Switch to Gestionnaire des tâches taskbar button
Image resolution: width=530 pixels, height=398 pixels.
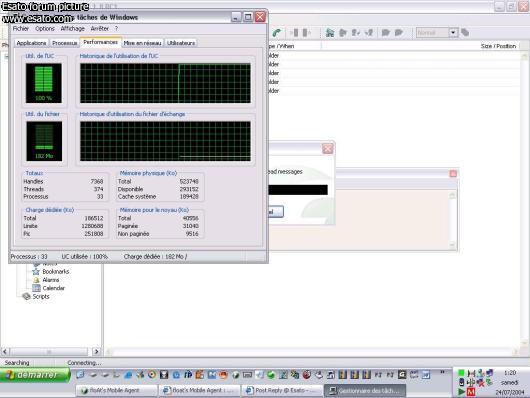365,390
